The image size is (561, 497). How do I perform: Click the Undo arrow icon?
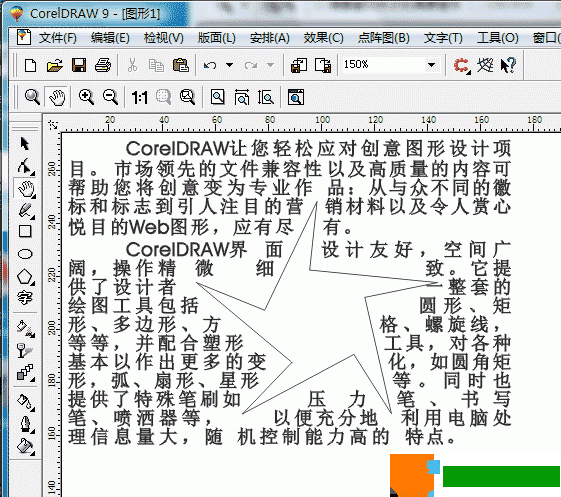pyautogui.click(x=210, y=65)
